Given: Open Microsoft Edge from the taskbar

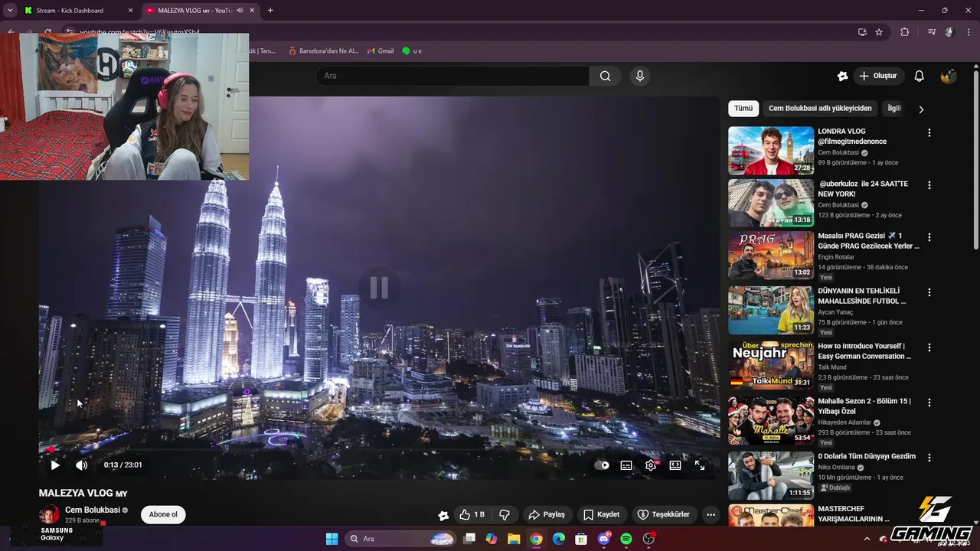Looking at the screenshot, I should click(559, 539).
